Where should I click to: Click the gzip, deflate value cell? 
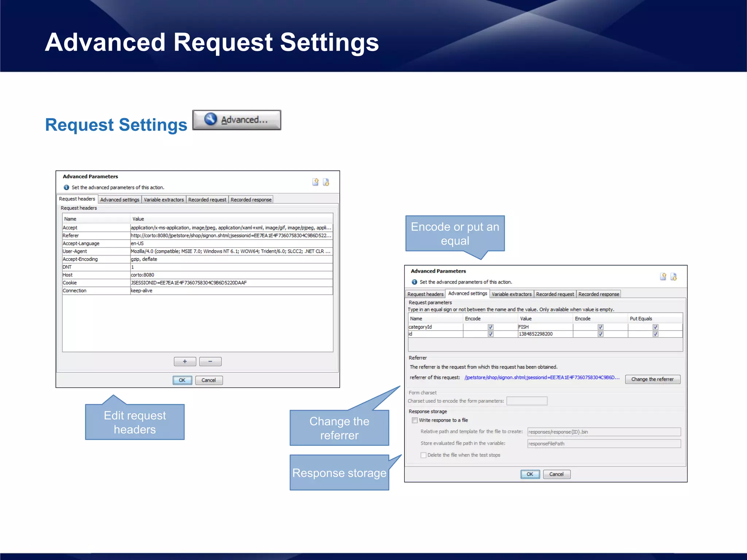[231, 259]
